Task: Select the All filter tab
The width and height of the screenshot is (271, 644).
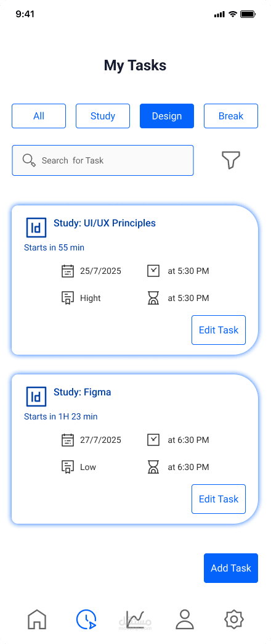Action: click(39, 116)
